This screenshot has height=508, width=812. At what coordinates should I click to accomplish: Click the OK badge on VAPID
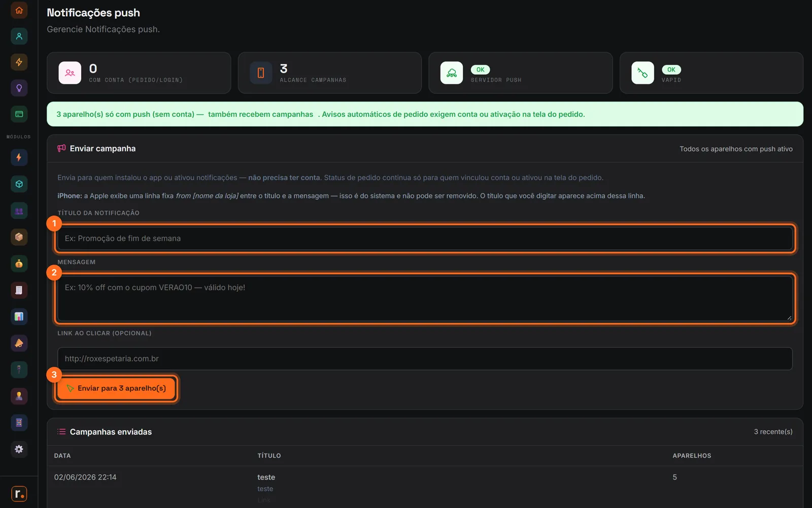click(671, 70)
